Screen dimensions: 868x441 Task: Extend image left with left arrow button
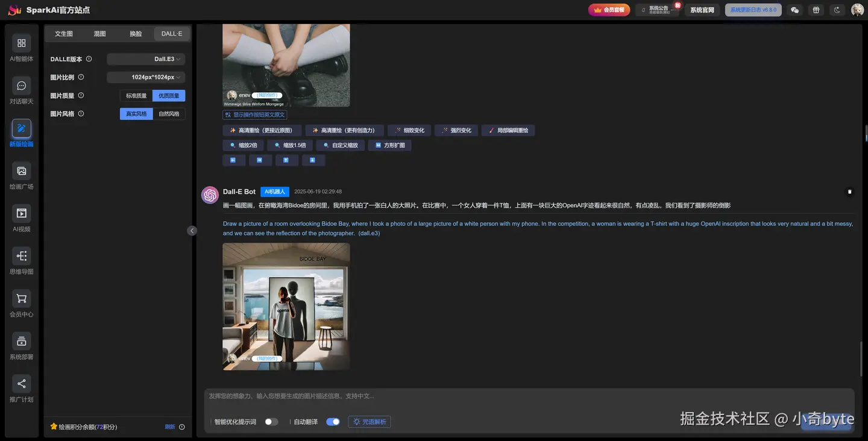click(x=234, y=160)
